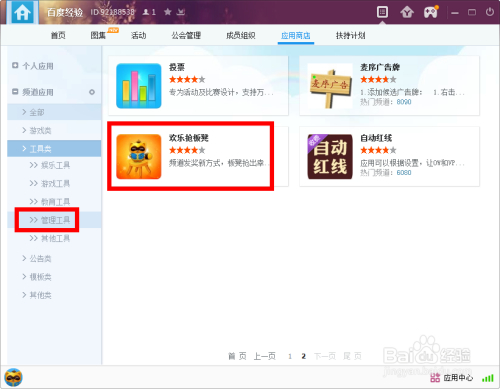Screen dimensions: 500x389
Task: Open the 欢乐抢板凳 app icon
Action: [x=139, y=156]
